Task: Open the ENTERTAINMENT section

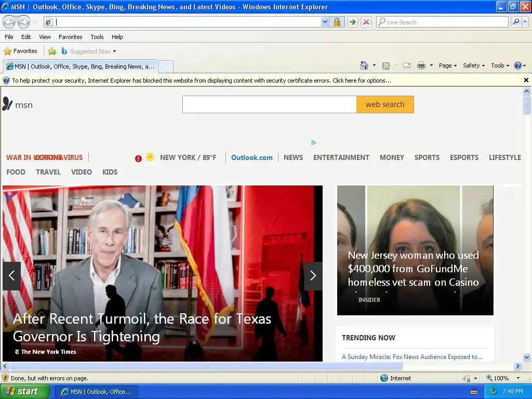Action: [x=341, y=157]
